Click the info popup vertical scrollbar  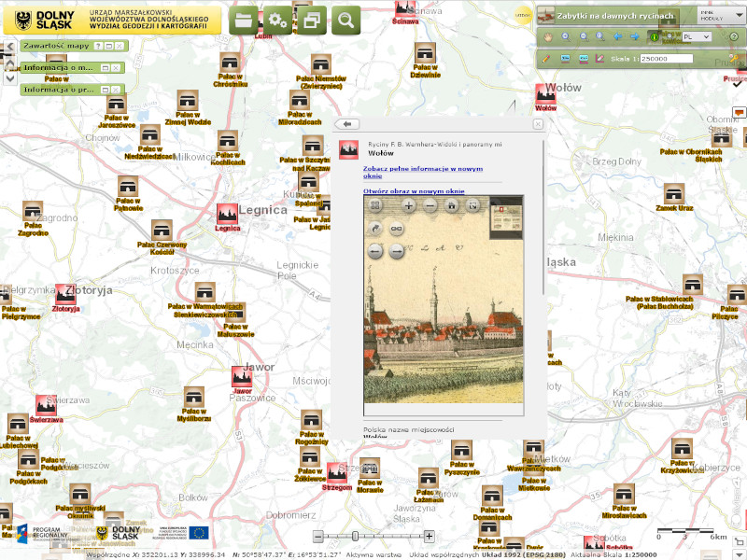[543, 217]
